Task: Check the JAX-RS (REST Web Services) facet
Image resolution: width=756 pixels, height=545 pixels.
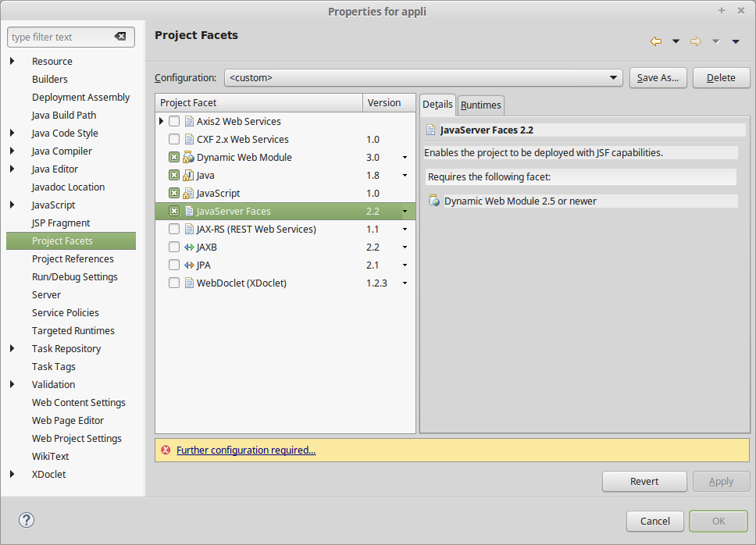Action: [x=176, y=229]
